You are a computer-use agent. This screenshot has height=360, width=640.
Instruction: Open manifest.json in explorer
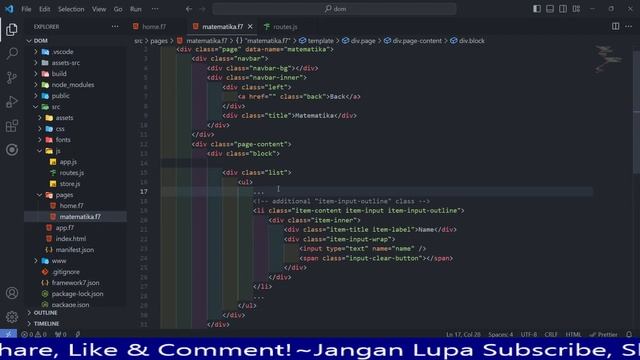tap(76, 250)
